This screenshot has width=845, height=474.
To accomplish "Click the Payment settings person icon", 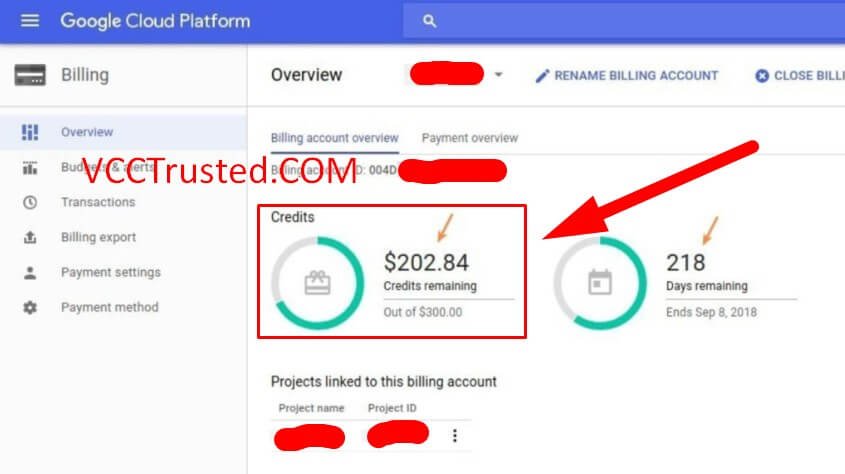I will point(30,273).
